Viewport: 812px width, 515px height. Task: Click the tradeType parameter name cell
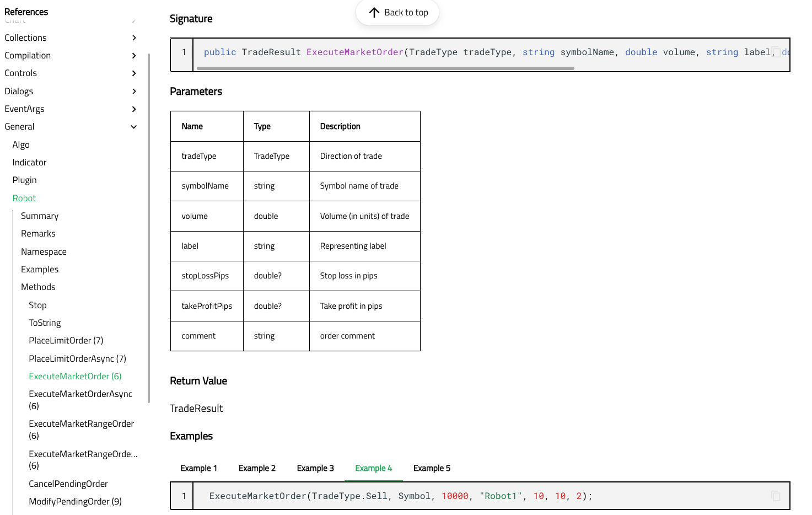tap(207, 156)
